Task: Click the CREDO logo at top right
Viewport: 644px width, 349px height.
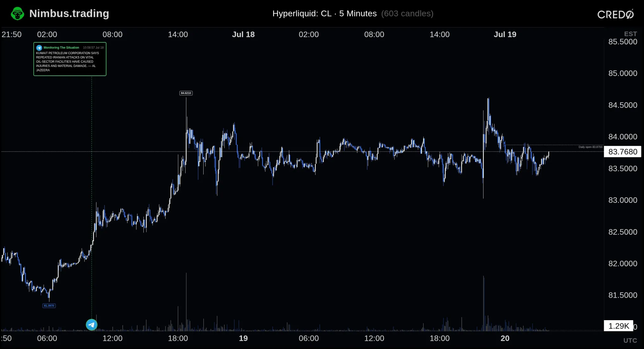Action: 616,14
